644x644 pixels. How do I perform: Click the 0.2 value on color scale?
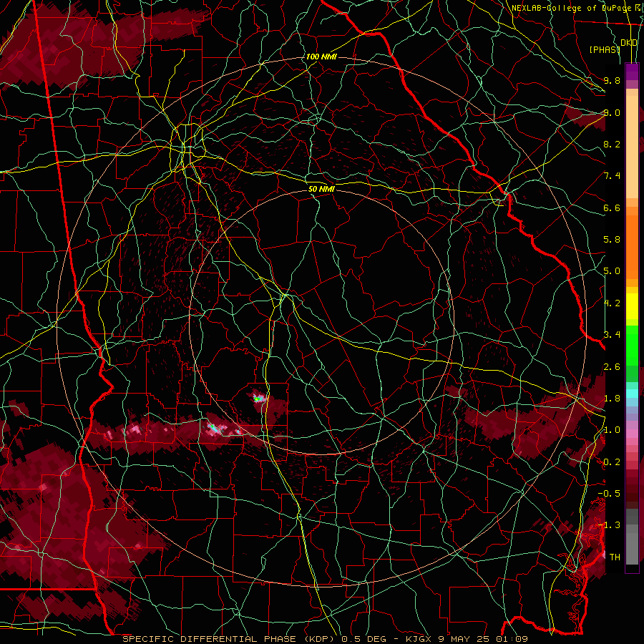[x=612, y=462]
